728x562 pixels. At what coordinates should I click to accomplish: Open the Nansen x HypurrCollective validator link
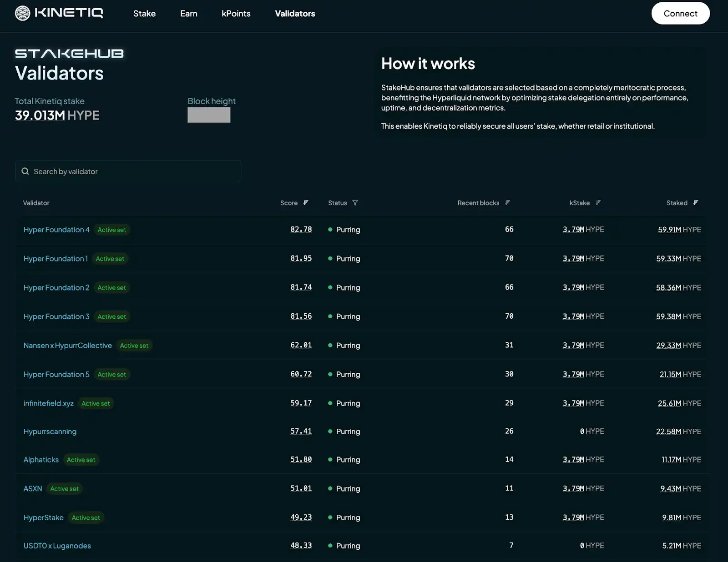[68, 345]
